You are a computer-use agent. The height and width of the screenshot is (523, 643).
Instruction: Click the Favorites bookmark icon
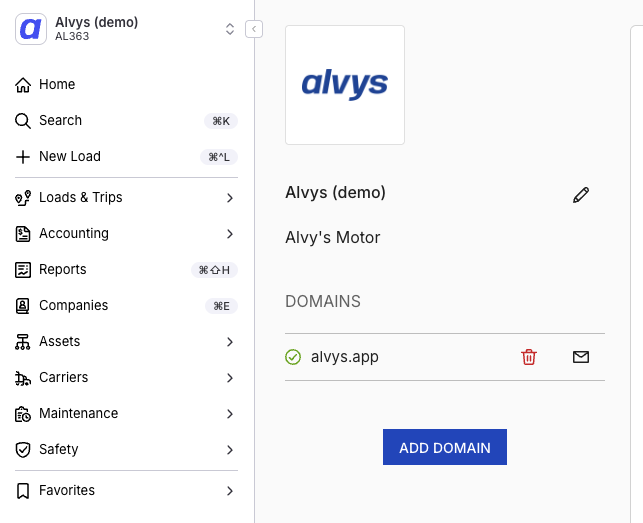tap(23, 491)
